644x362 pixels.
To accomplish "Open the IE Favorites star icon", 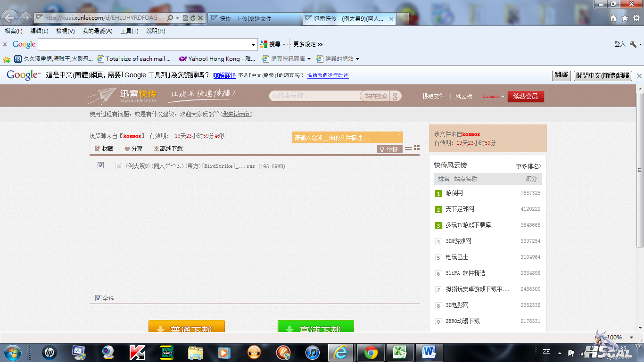I will [625, 18].
